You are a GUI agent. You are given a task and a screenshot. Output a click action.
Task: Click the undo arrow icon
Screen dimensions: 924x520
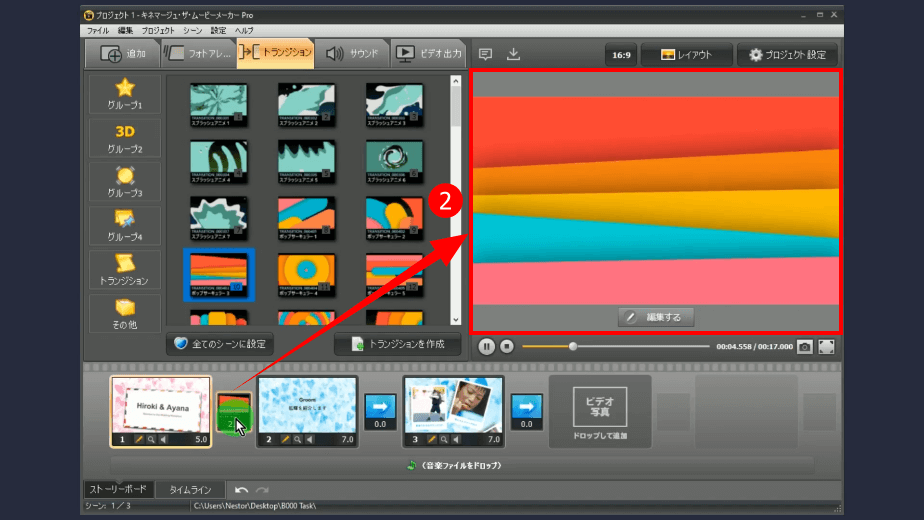[x=241, y=490]
